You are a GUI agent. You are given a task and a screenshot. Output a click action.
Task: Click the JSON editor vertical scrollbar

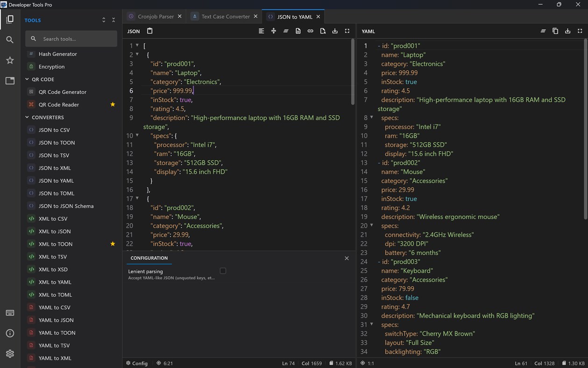(353, 72)
